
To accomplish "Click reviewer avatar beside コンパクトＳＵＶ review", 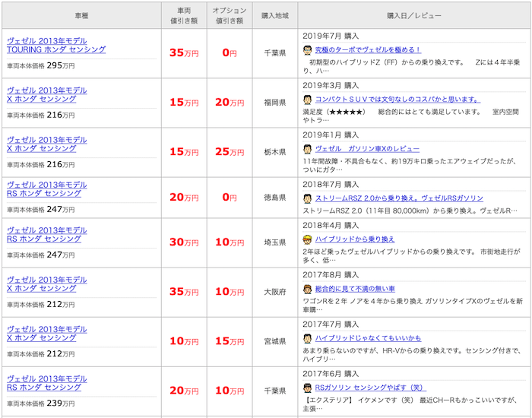I will pyautogui.click(x=307, y=100).
